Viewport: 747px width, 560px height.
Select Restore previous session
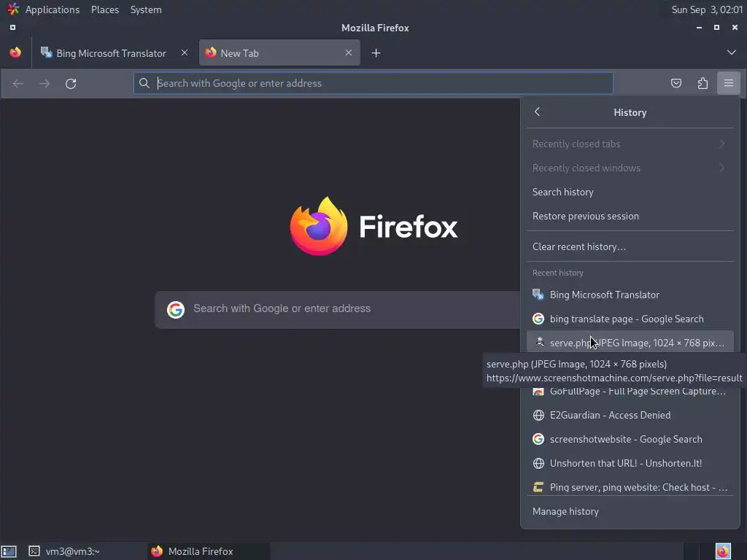(630, 216)
